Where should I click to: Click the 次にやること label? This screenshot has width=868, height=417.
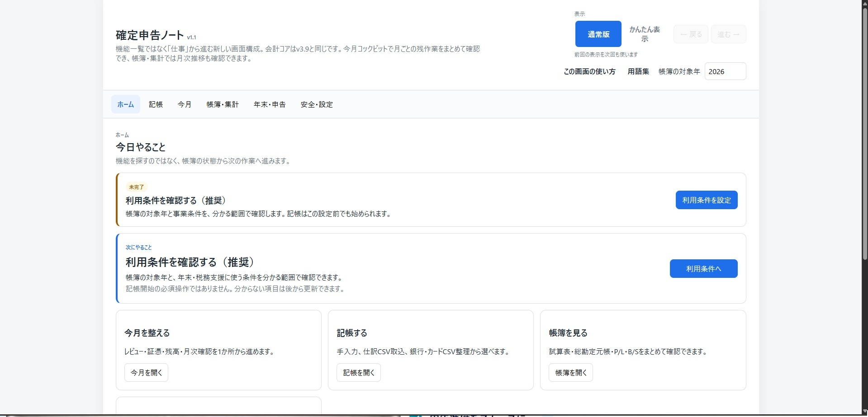click(138, 248)
